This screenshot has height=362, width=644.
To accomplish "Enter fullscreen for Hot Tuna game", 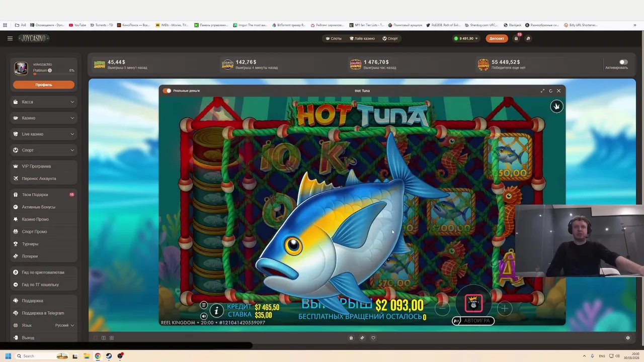I will point(542,91).
